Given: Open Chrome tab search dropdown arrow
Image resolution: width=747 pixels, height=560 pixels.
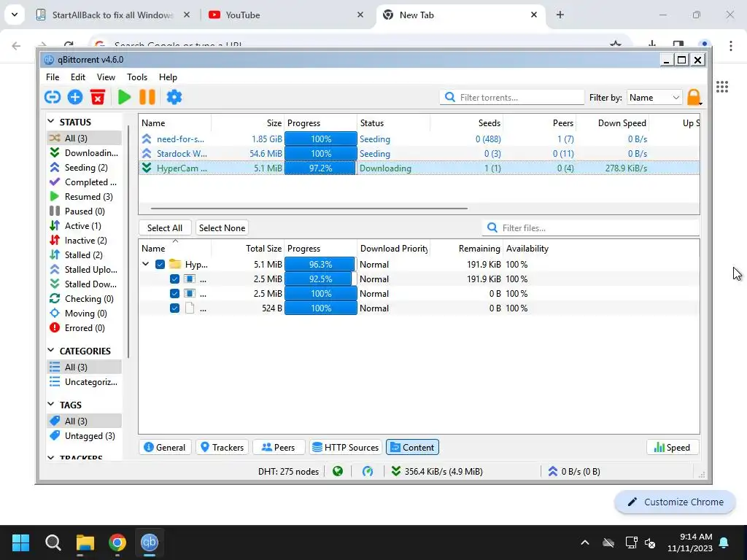Looking at the screenshot, I should click(15, 15).
